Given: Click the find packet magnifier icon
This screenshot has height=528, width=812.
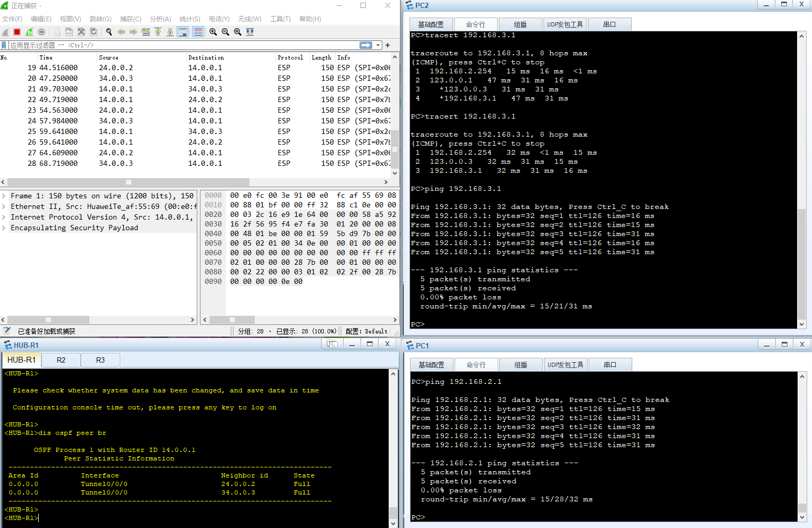Looking at the screenshot, I should click(x=109, y=32).
